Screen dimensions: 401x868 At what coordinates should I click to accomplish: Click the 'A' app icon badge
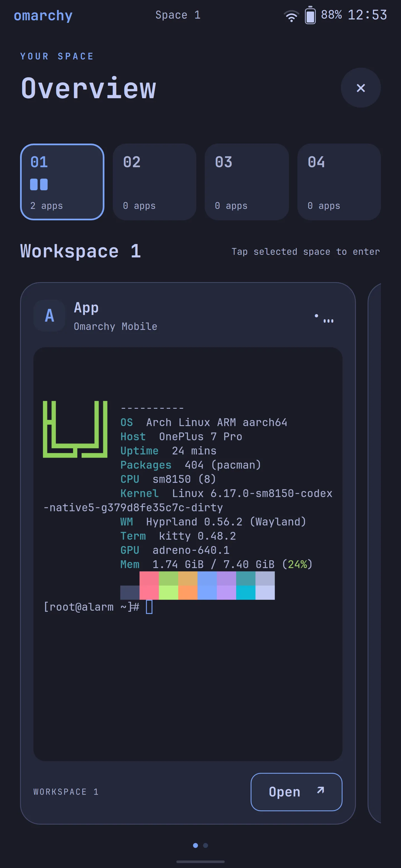click(49, 316)
